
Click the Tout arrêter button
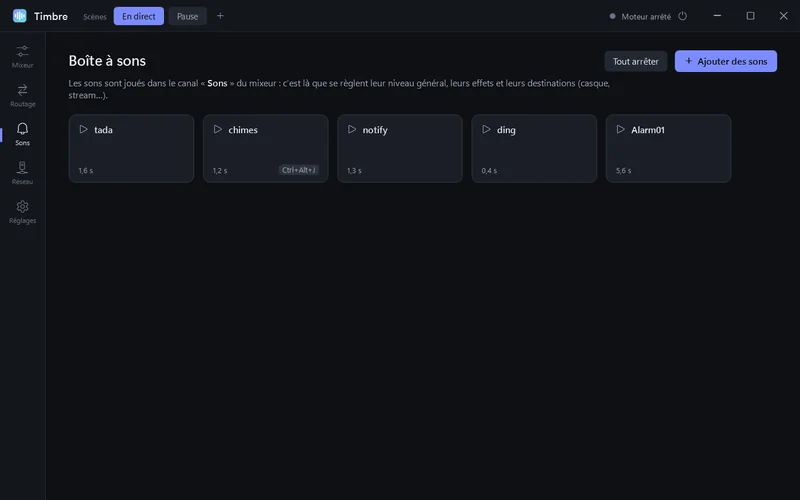[x=636, y=61]
